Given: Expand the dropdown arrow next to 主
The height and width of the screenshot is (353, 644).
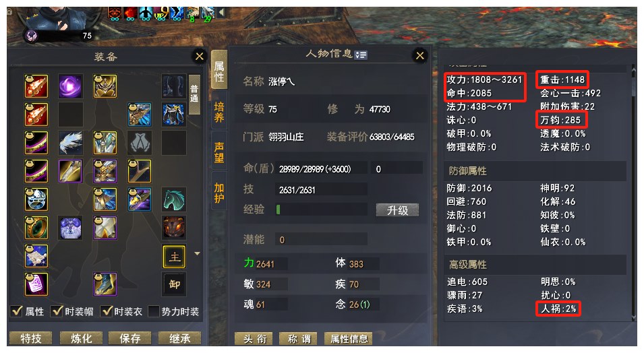Looking at the screenshot, I should pos(197,254).
